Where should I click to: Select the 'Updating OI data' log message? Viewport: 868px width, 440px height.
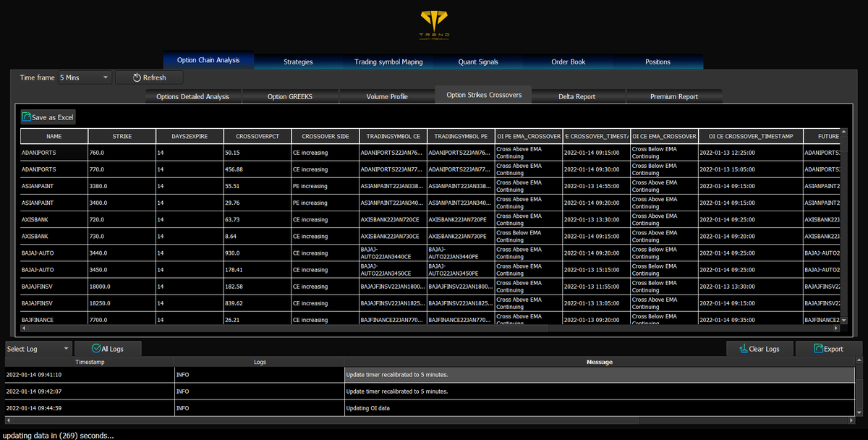coord(599,408)
